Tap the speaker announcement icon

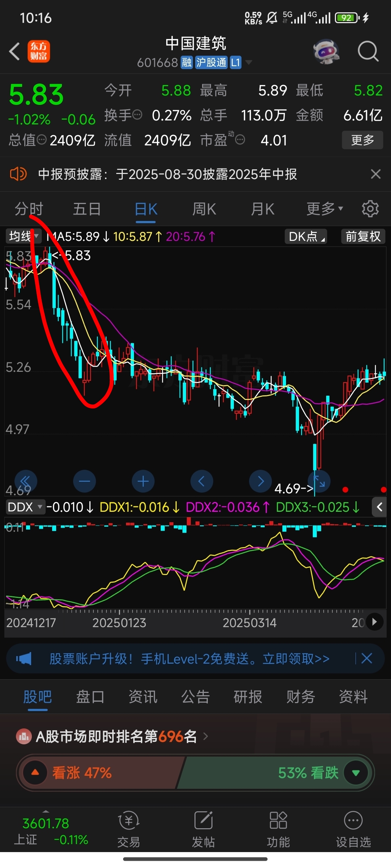coord(18,174)
